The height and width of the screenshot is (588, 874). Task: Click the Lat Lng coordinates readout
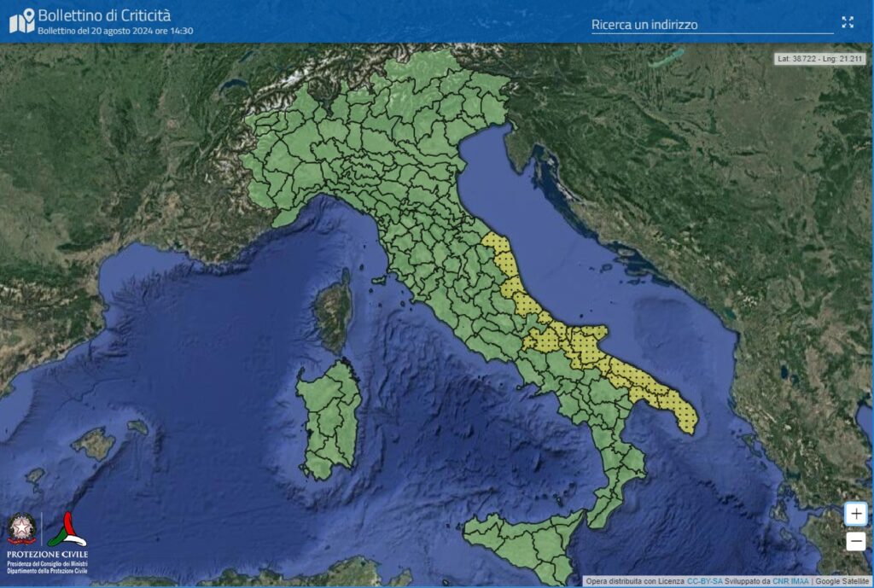[820, 59]
